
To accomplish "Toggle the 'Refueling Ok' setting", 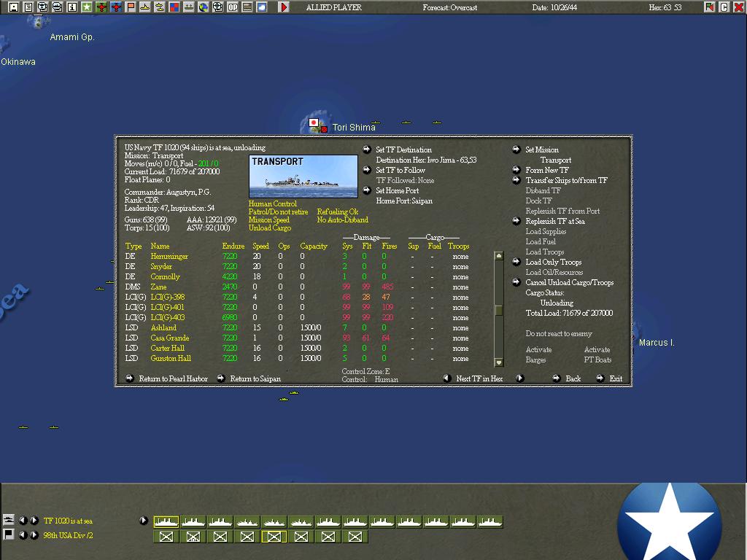I will [x=338, y=212].
